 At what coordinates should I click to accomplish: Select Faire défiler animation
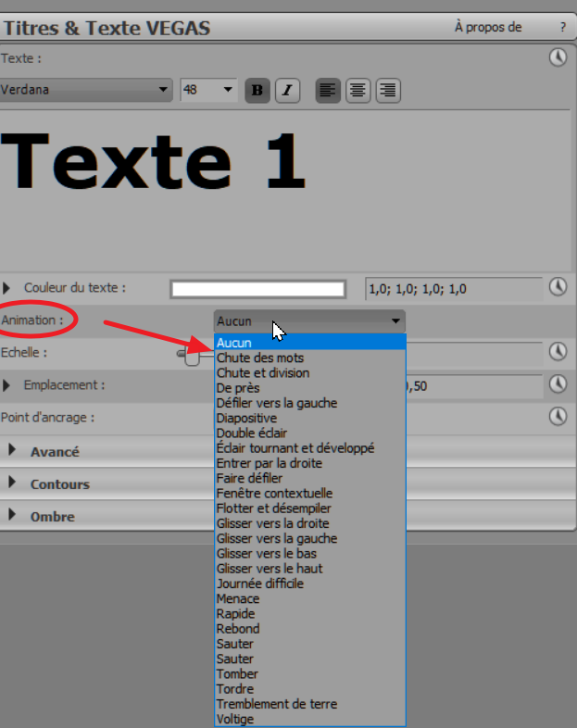(x=310, y=478)
